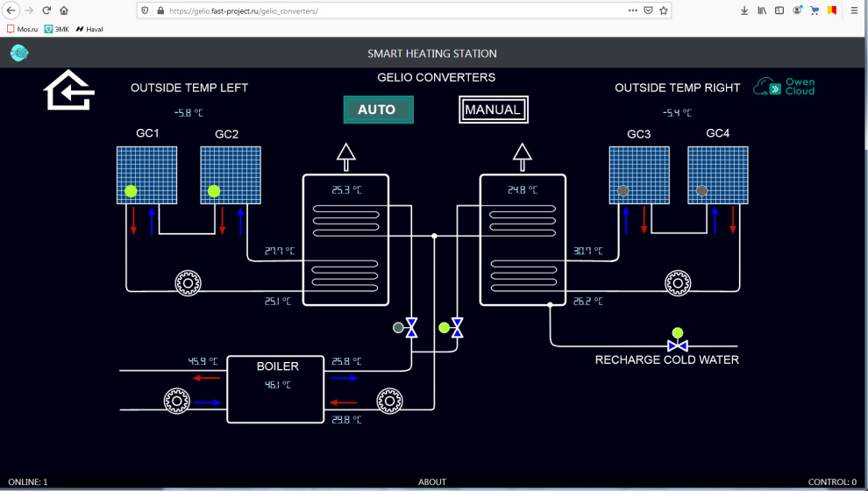Open the Haval bookmark

point(89,29)
